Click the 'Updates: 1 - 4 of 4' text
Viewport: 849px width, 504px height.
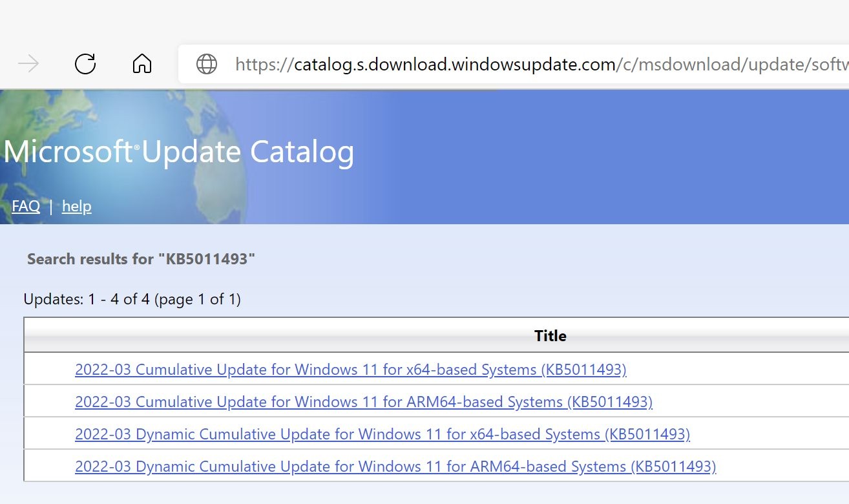[87, 299]
